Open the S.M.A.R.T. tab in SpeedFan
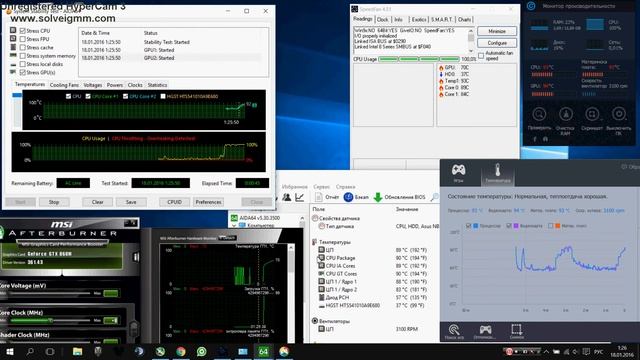Viewport: 640px width, 360px height. 442,19
